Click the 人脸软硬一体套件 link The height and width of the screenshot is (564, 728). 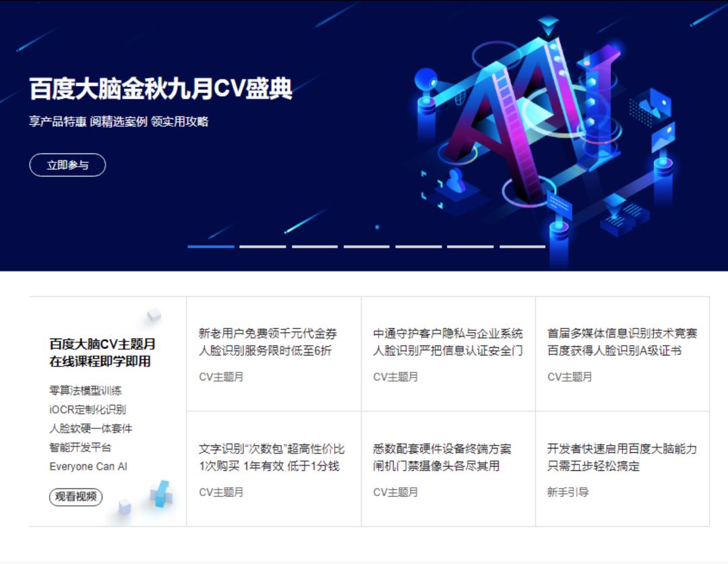coord(90,429)
